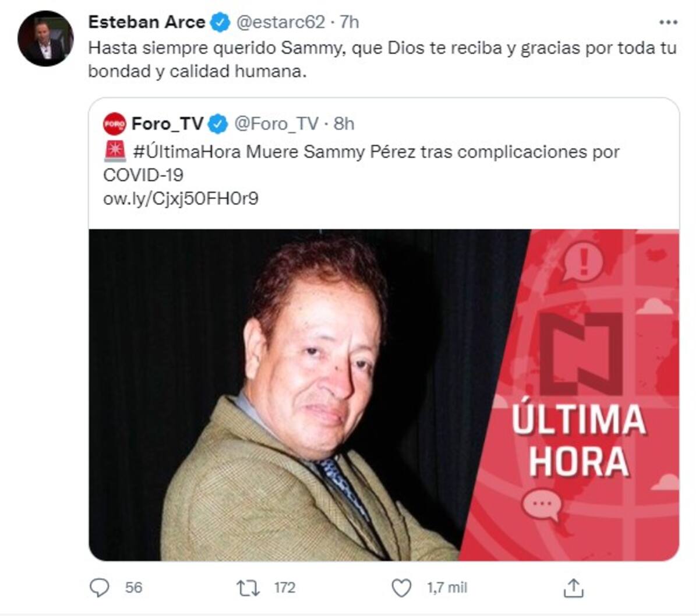Open the Última Hora news image

point(384,395)
